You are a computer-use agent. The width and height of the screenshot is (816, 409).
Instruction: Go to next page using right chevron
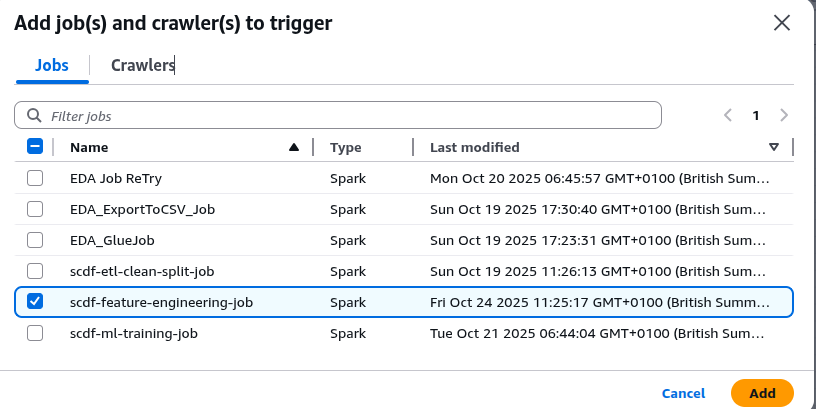point(784,115)
